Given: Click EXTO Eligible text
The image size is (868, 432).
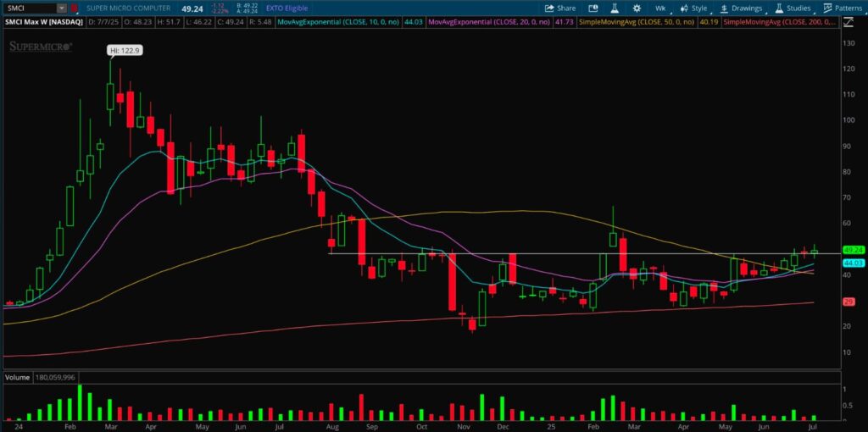Looking at the screenshot, I should click(x=286, y=8).
